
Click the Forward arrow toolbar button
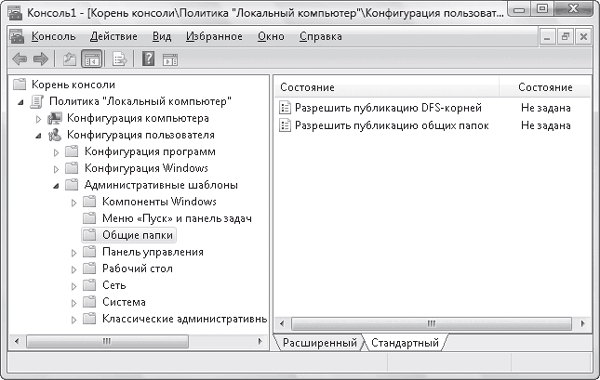coord(41,59)
